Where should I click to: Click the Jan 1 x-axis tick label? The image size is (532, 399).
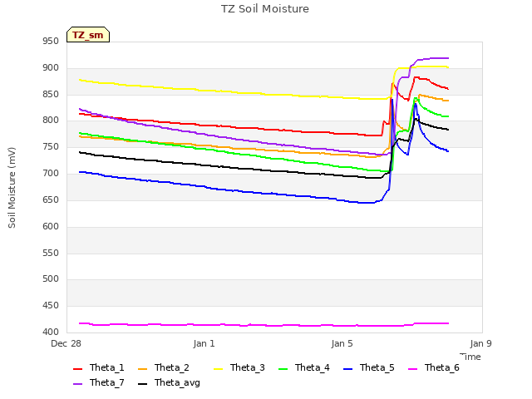point(204,343)
